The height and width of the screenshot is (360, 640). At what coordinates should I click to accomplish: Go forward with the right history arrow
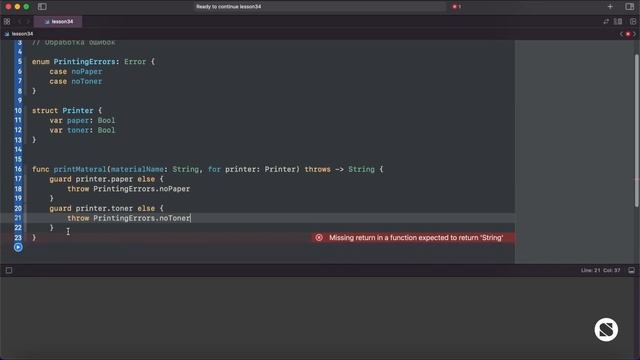28,21
